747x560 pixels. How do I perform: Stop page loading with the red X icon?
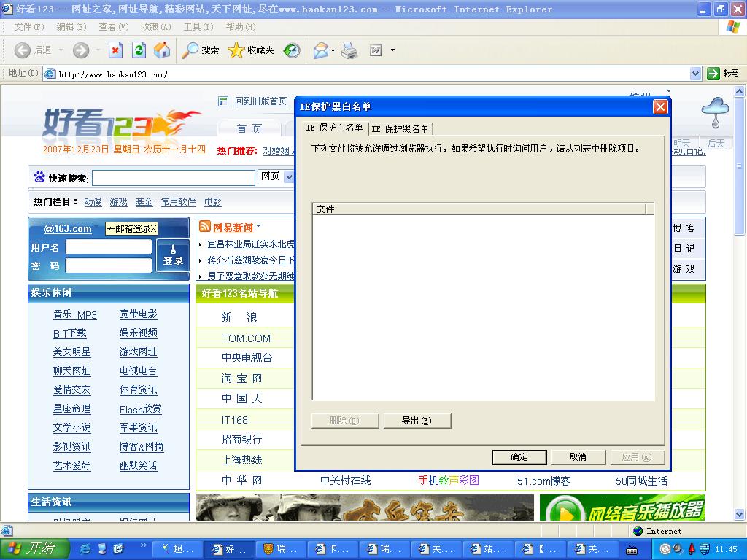coord(115,50)
